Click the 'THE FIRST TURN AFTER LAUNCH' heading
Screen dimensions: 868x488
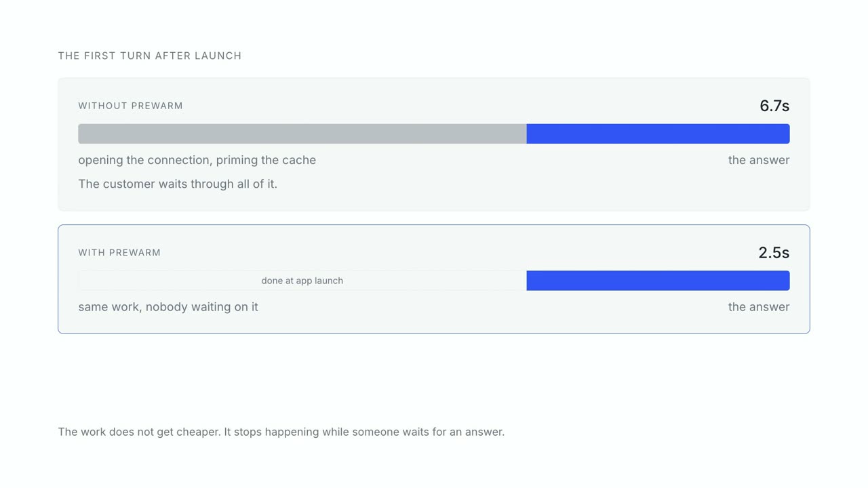[150, 56]
